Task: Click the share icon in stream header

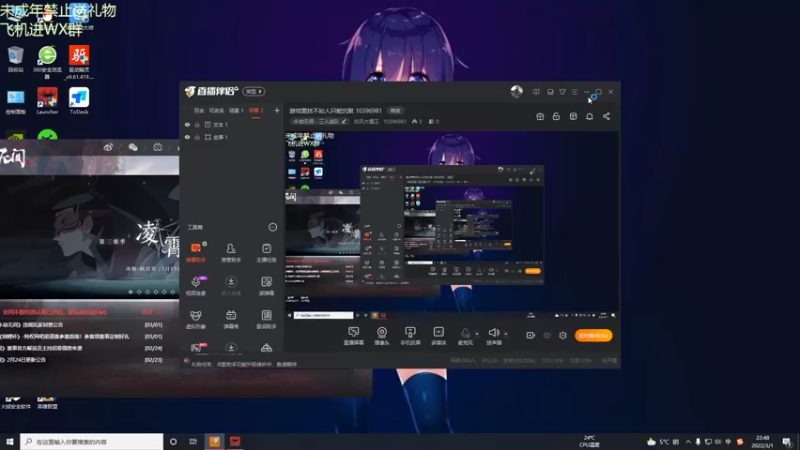Action: (606, 116)
